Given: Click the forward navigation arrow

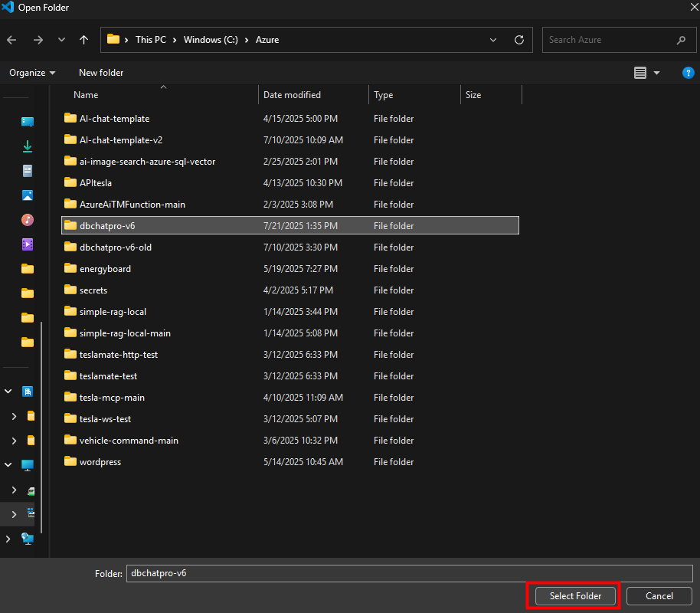Looking at the screenshot, I should point(38,40).
